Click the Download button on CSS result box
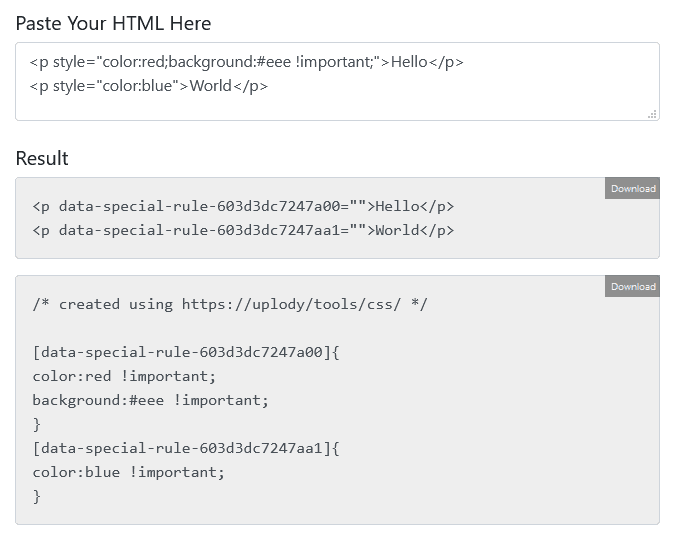Screen dimensions: 677x545 point(632,286)
